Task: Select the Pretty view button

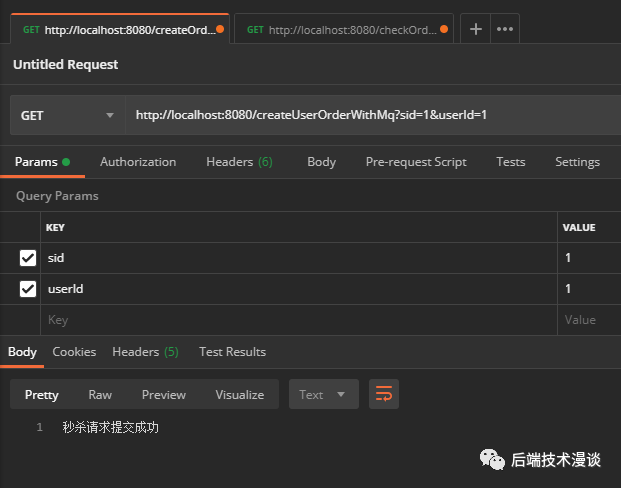Action: click(x=42, y=395)
